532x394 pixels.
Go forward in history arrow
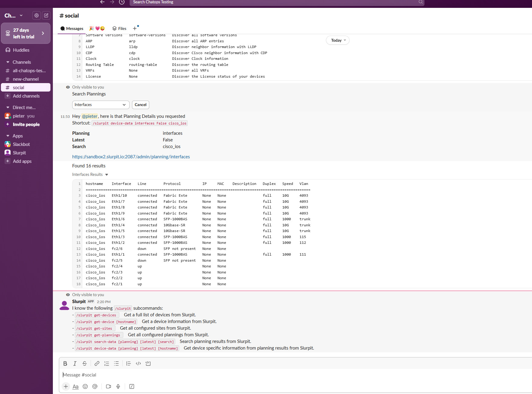point(112,2)
